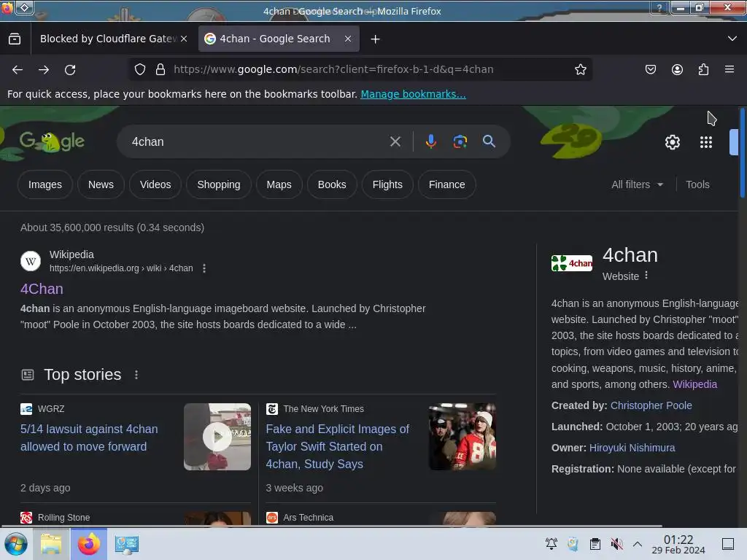Reload the current page
Viewport: 747px width, 560px height.
(70, 69)
